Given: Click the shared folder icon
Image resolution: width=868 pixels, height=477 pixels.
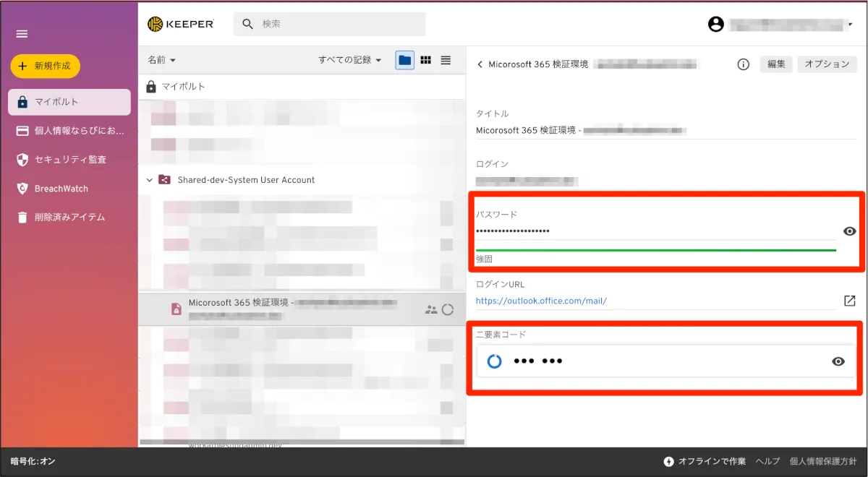Looking at the screenshot, I should pos(164,180).
